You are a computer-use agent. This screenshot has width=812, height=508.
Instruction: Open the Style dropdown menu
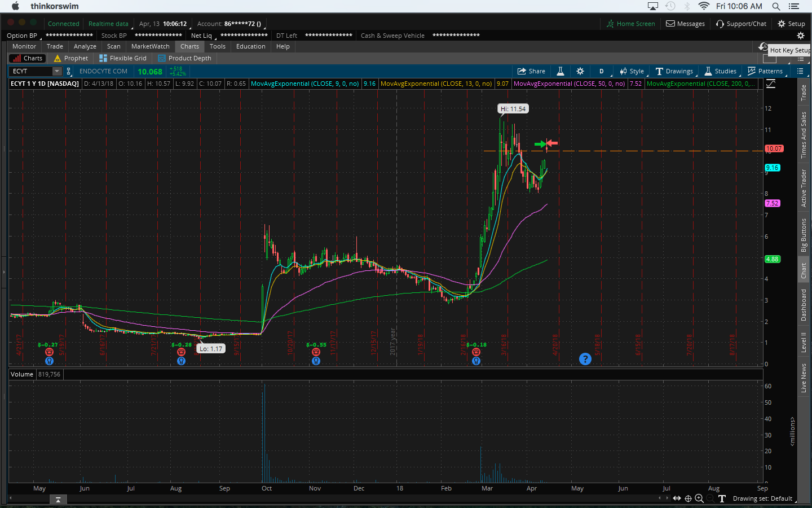tap(632, 71)
